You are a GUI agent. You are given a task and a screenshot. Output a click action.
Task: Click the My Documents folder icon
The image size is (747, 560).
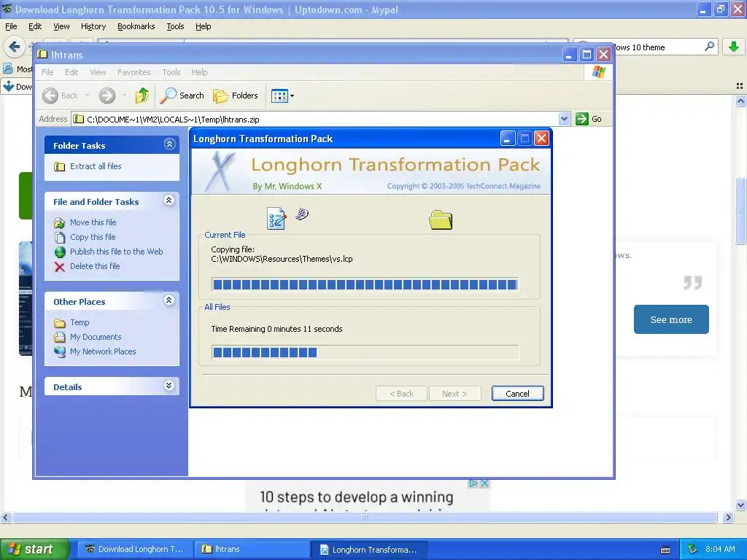[60, 337]
